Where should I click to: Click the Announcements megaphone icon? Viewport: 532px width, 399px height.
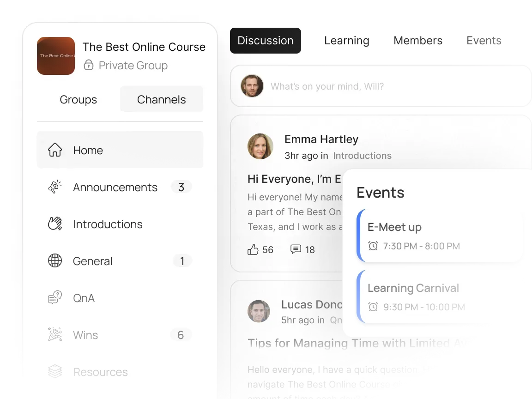coord(54,187)
